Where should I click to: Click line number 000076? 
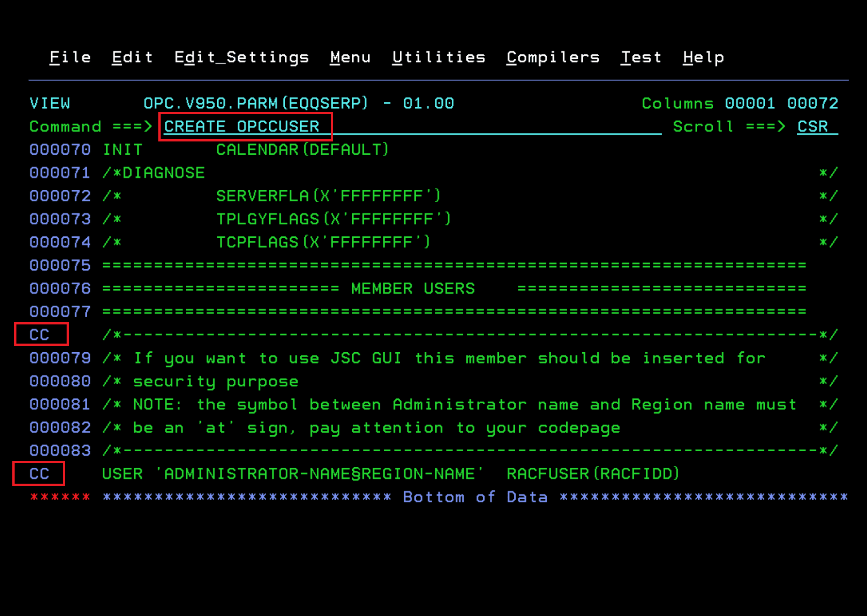[x=60, y=289]
